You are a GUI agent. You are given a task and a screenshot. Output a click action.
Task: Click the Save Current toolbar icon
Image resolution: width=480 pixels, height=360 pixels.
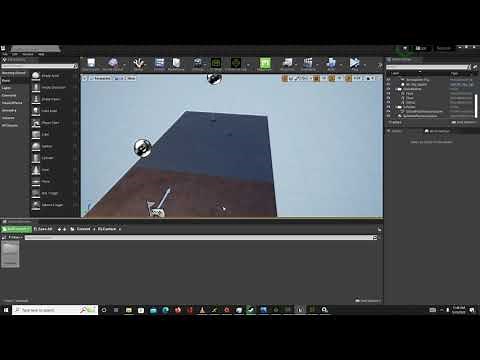(x=91, y=63)
